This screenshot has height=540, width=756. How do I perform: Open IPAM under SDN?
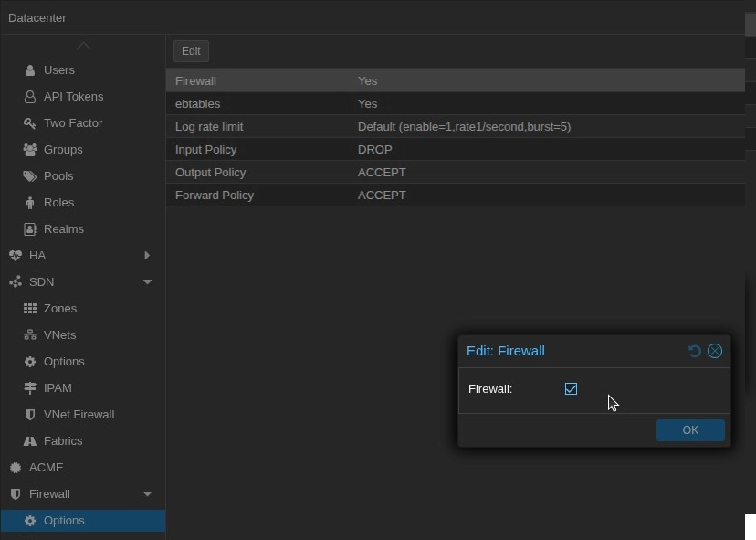click(58, 388)
